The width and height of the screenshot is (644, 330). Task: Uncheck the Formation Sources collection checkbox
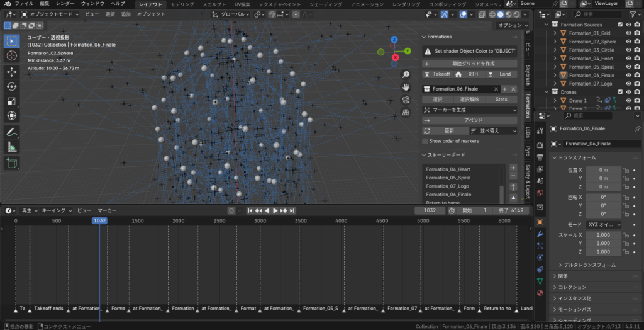tap(620, 25)
